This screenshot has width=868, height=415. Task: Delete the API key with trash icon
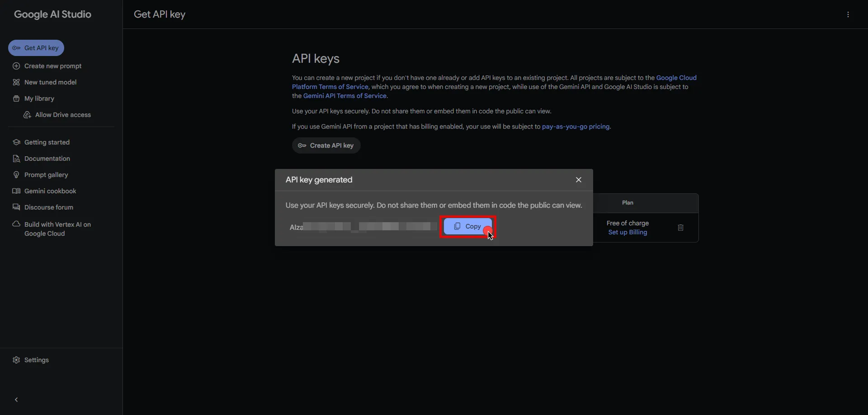pos(680,228)
